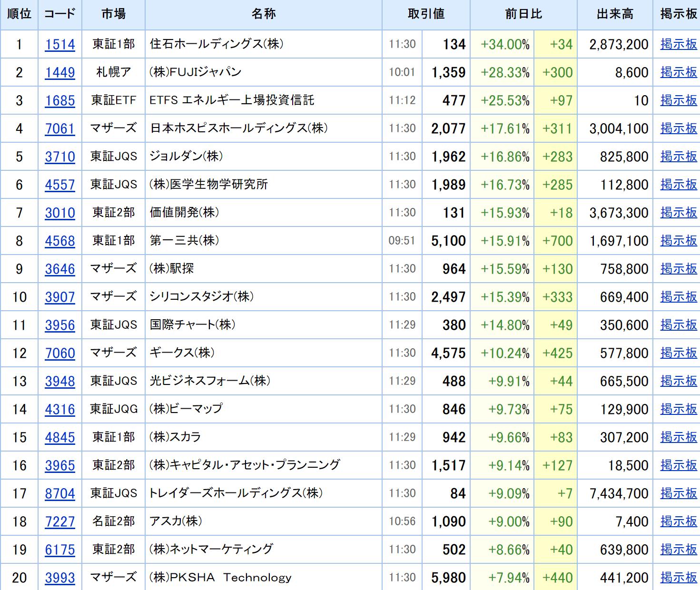Open 掲示板 link for トレイダーズホールディングス
The height and width of the screenshot is (590, 700).
click(x=679, y=493)
